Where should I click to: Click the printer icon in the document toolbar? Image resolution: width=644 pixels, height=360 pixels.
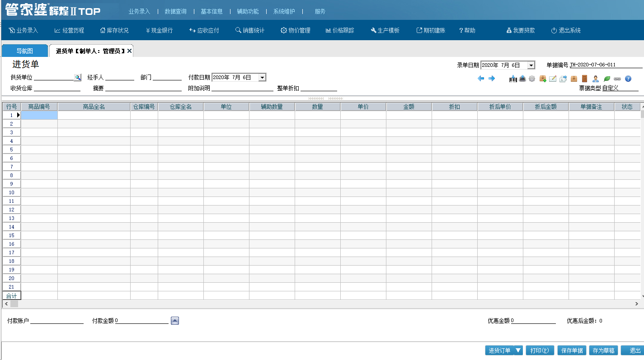[522, 79]
